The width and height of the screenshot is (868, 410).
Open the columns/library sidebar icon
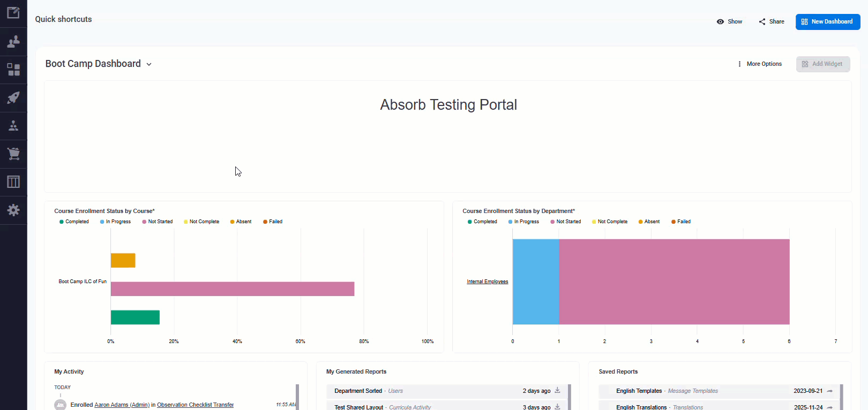(x=13, y=182)
